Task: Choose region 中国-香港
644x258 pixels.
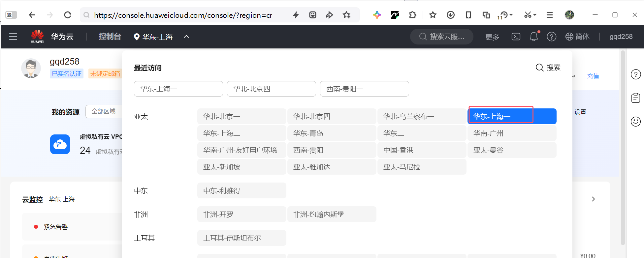Action: [422, 150]
